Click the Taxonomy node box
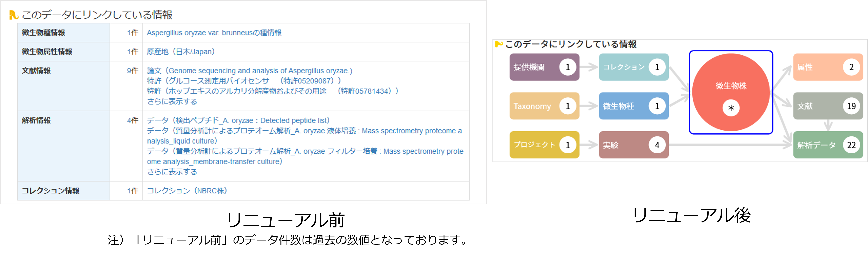 coord(544,106)
